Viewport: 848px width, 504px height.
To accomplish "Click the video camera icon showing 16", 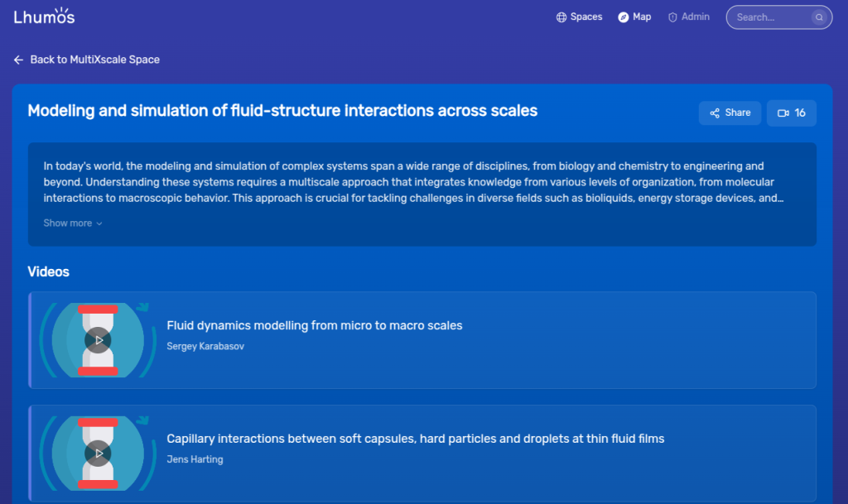I will [x=783, y=113].
